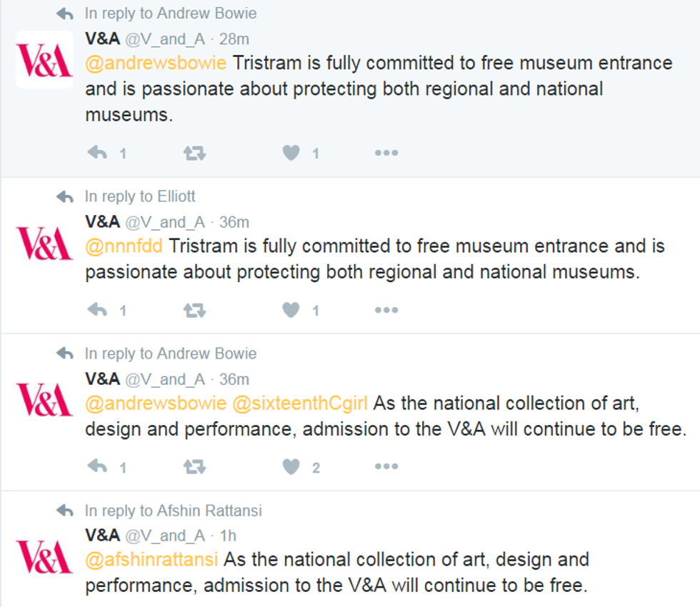Image resolution: width=700 pixels, height=607 pixels.
Task: Click the @sixteenthCgirl mention link
Action: [x=300, y=403]
